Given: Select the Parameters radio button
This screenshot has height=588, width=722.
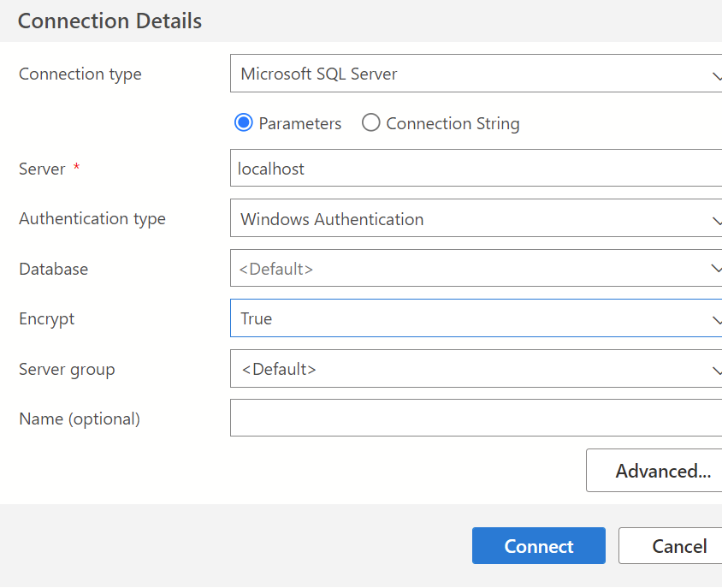Looking at the screenshot, I should [243, 123].
